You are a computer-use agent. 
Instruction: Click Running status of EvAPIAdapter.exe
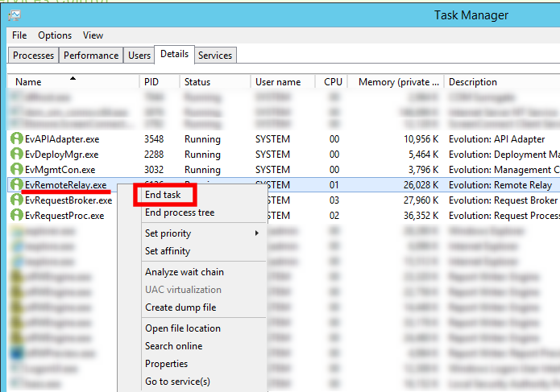tap(202, 139)
